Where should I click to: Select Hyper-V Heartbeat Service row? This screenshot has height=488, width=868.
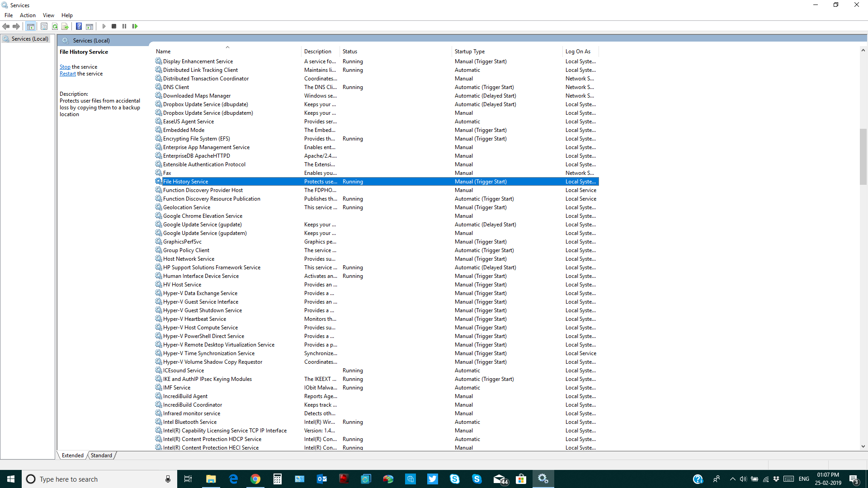tap(376, 319)
